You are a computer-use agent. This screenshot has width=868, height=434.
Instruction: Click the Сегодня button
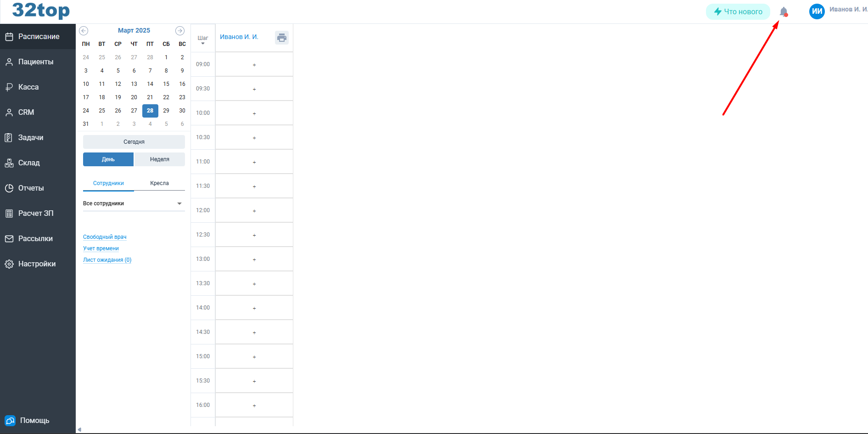click(x=134, y=142)
